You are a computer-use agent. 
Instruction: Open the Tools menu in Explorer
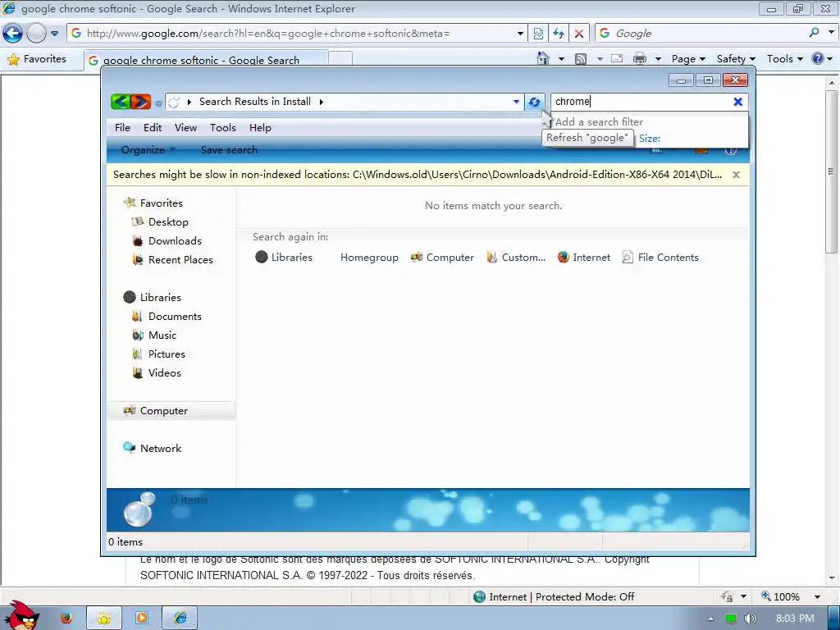pyautogui.click(x=223, y=127)
